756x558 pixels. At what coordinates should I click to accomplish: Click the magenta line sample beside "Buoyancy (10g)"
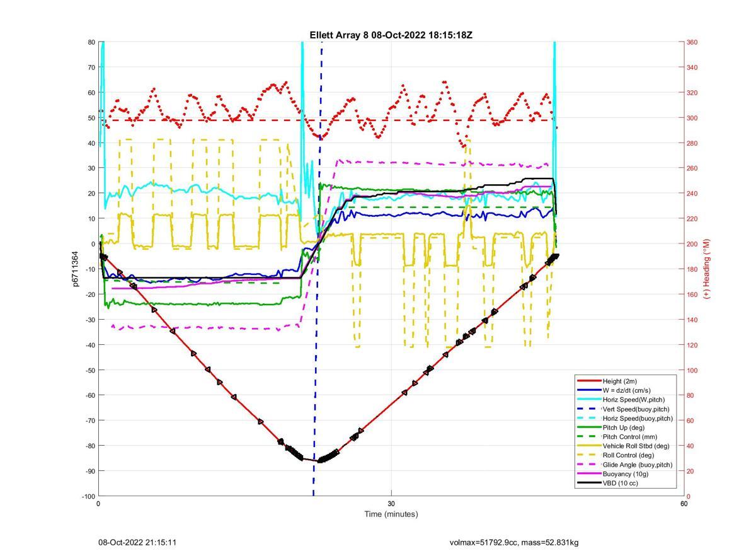tap(588, 474)
